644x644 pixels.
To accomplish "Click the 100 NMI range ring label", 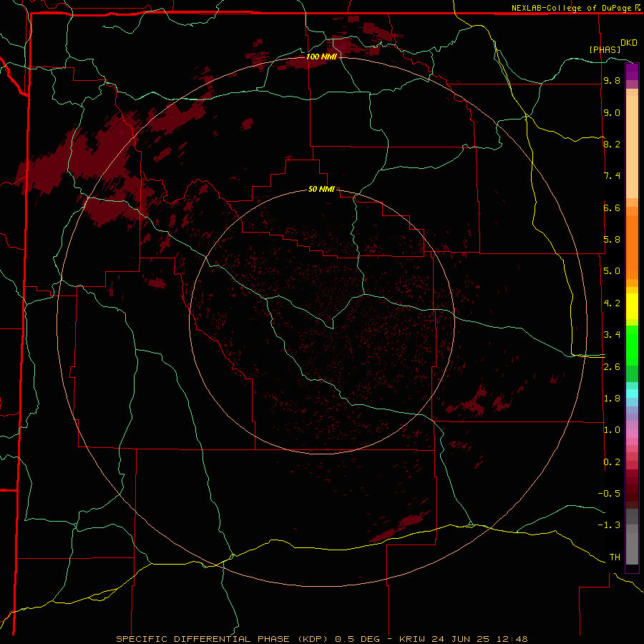I will [321, 57].
